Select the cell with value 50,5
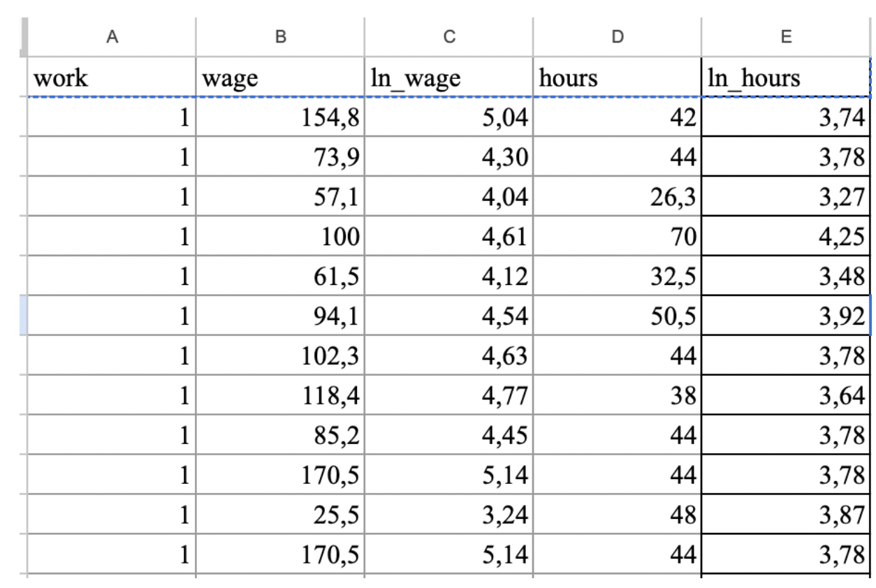The height and width of the screenshot is (588, 876). tap(617, 317)
